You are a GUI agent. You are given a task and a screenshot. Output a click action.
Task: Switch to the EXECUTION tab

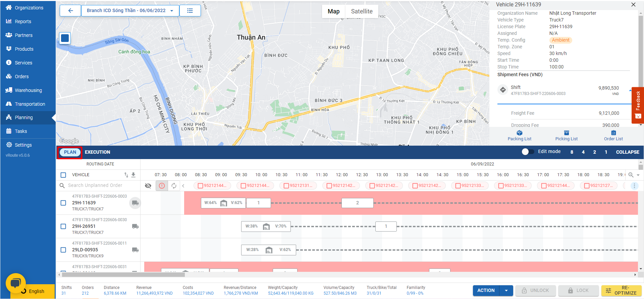point(97,152)
